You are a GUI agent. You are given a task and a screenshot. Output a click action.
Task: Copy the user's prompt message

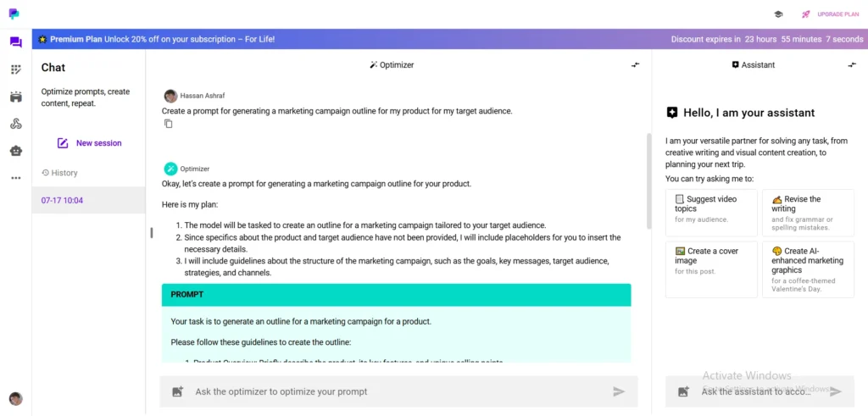(169, 124)
